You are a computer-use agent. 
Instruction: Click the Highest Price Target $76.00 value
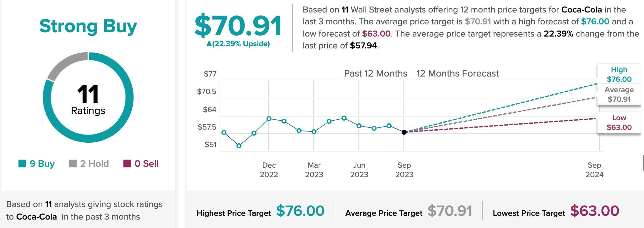300,211
